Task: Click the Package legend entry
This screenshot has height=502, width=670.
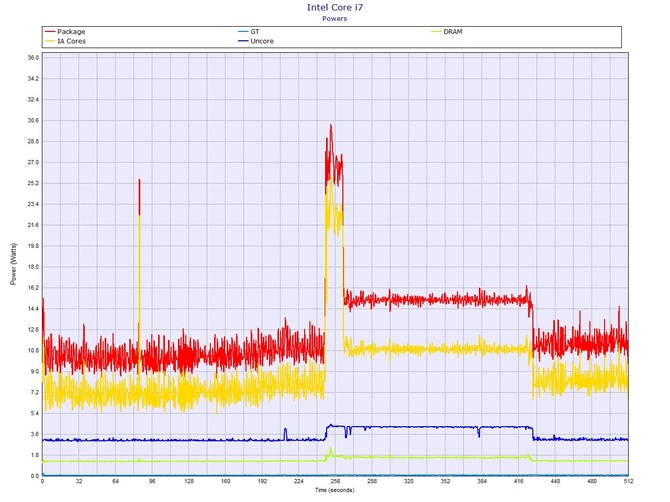Action: [65, 32]
